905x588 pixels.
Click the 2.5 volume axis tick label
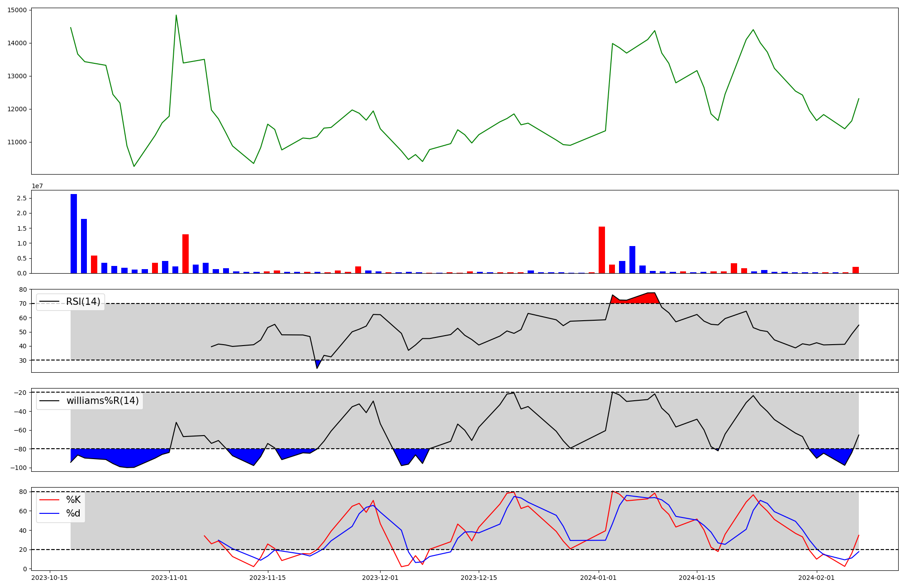(23, 198)
